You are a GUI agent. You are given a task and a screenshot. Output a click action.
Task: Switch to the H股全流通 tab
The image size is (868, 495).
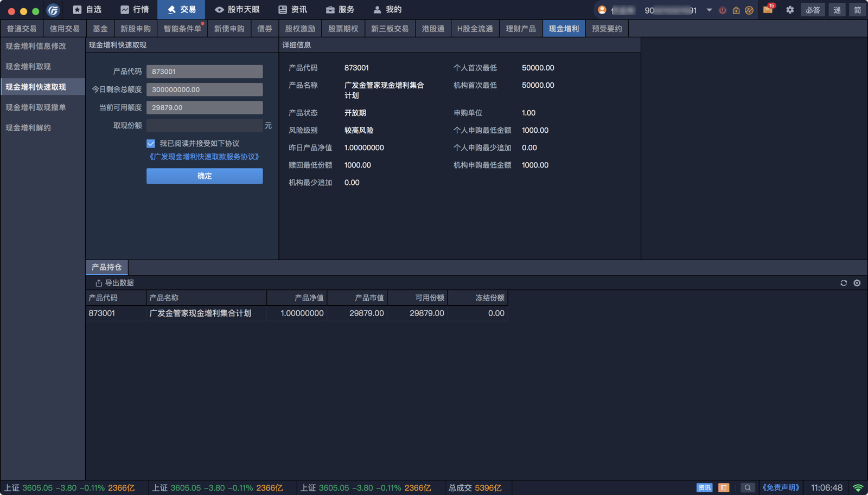click(x=475, y=29)
